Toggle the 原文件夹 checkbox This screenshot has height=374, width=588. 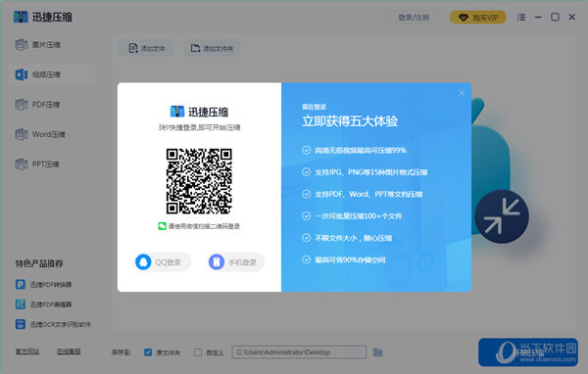point(148,352)
